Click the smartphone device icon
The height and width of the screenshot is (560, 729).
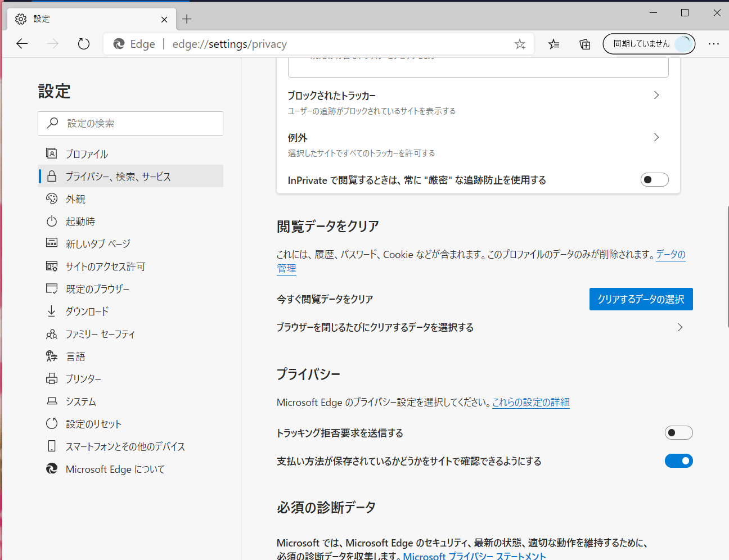pos(52,446)
